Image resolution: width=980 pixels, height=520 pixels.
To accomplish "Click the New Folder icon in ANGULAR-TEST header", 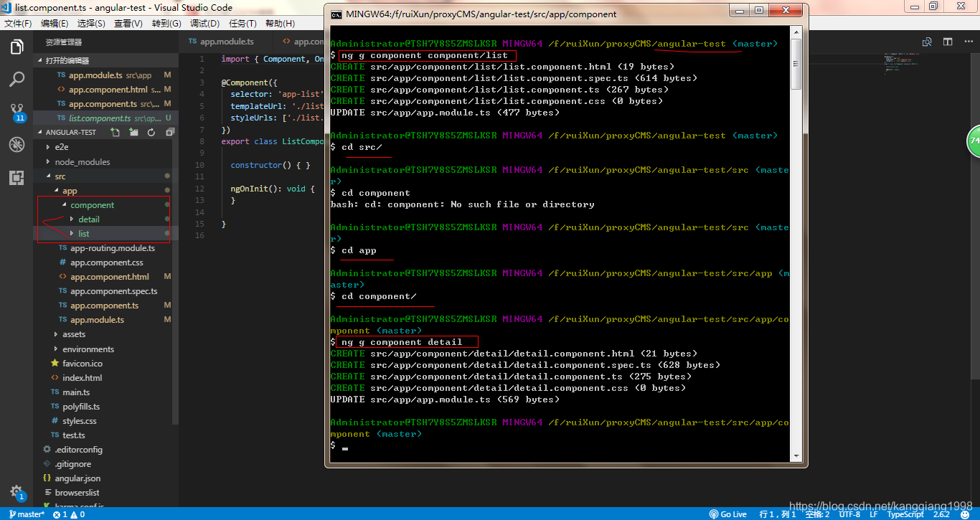I will point(133,133).
